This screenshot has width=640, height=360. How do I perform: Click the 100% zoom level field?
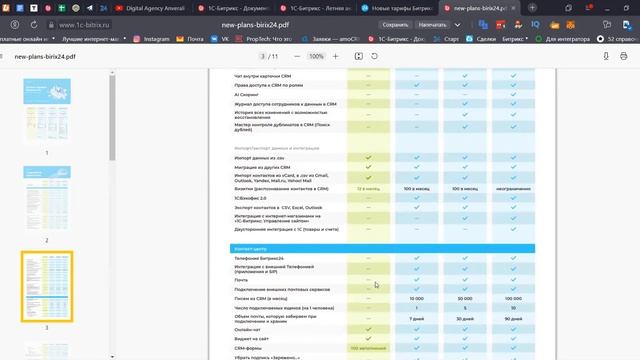[316, 56]
